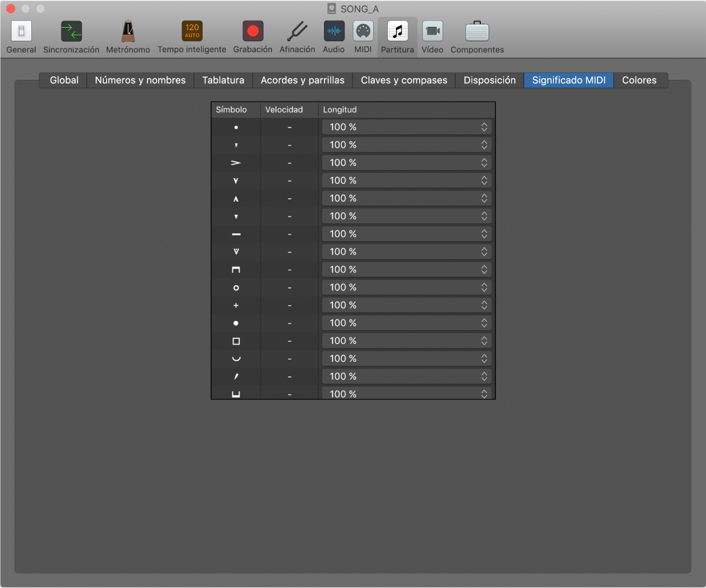Open Tempo inteligente settings
This screenshot has height=588, width=706.
tap(192, 32)
